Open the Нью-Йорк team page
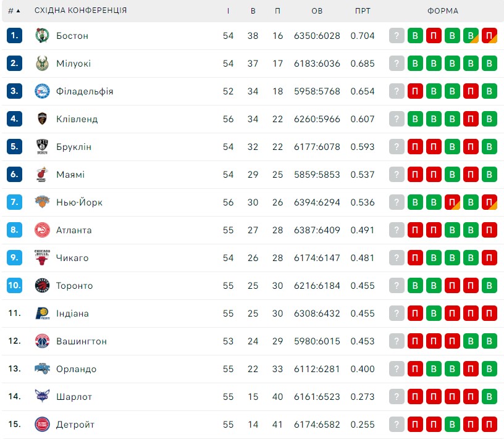This screenshot has height=440, width=504. click(x=80, y=202)
